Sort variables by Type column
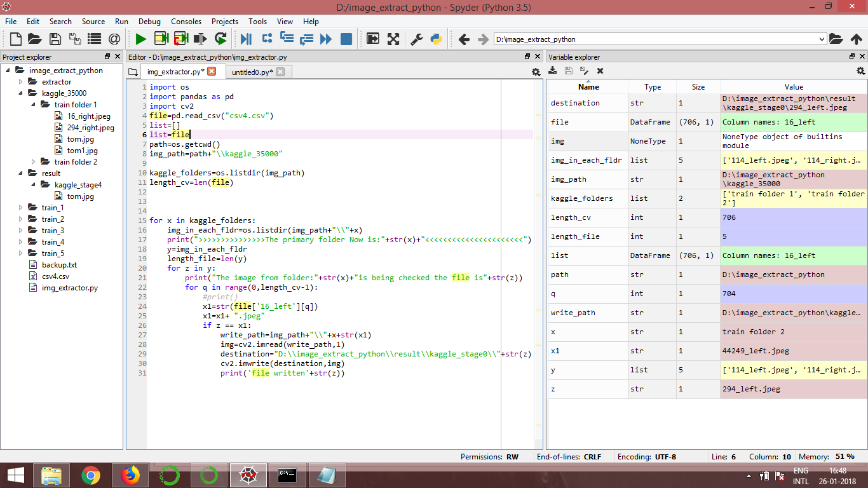 [653, 87]
